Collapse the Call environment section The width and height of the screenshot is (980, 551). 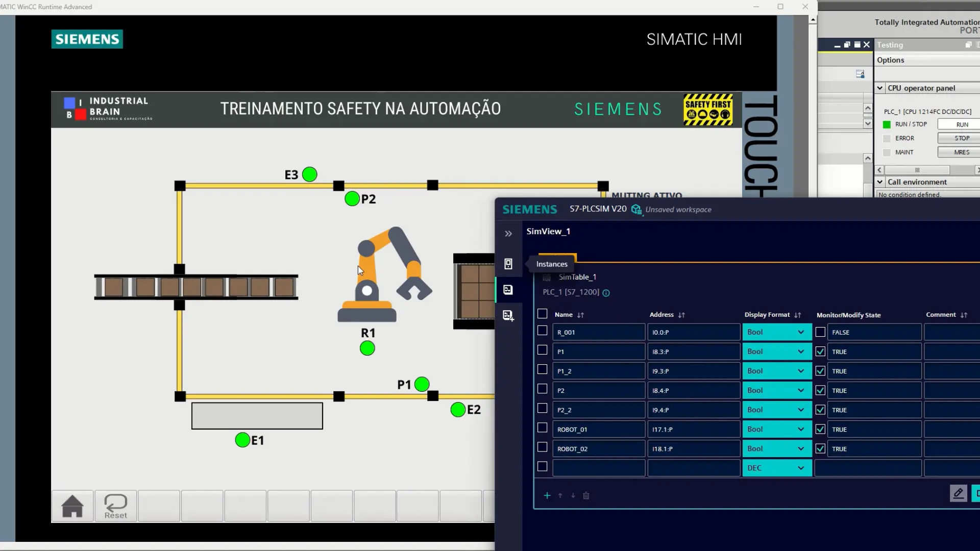click(880, 182)
